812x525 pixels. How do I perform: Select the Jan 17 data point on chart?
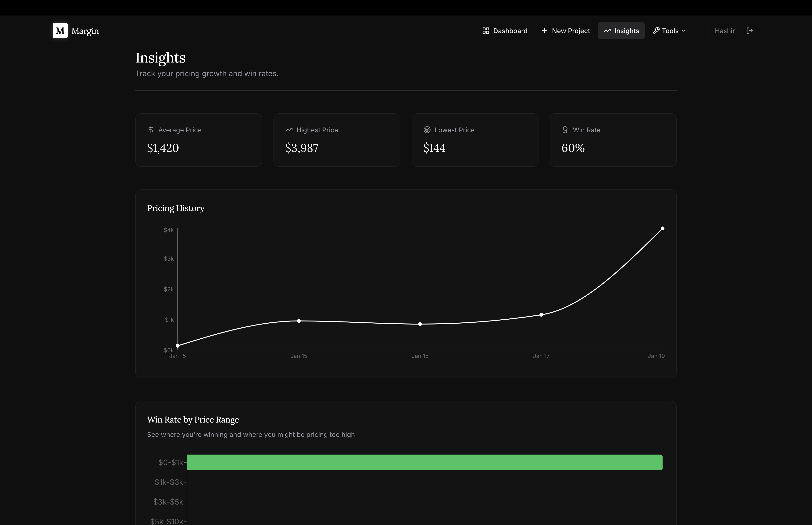coord(541,315)
